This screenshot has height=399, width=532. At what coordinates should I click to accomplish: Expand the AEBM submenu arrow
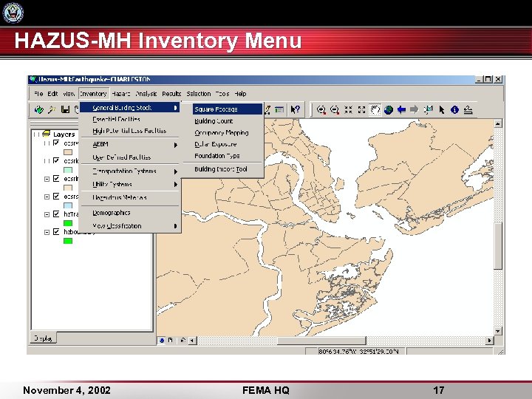pos(175,145)
